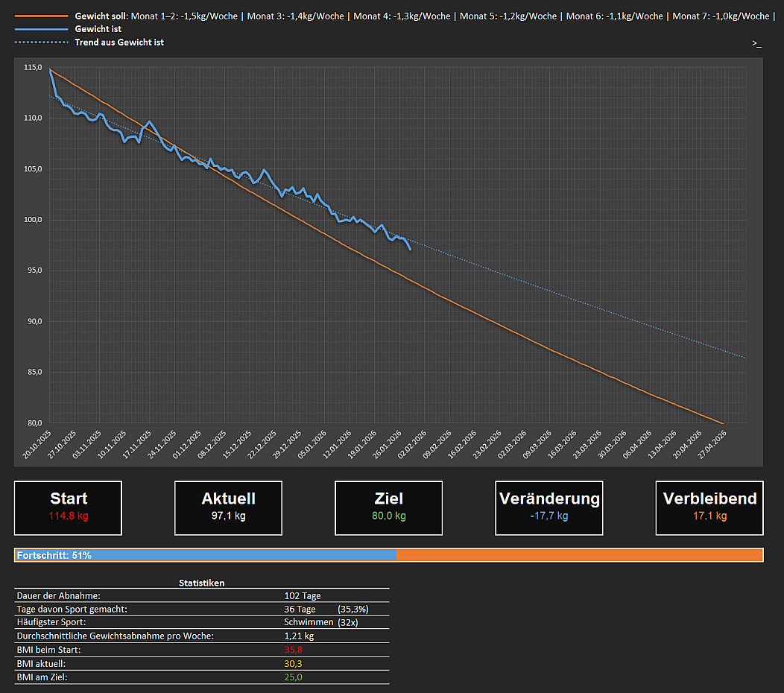The height and width of the screenshot is (693, 784).
Task: Click the blue 'Gewicht ist' legend line
Action: pos(40,29)
